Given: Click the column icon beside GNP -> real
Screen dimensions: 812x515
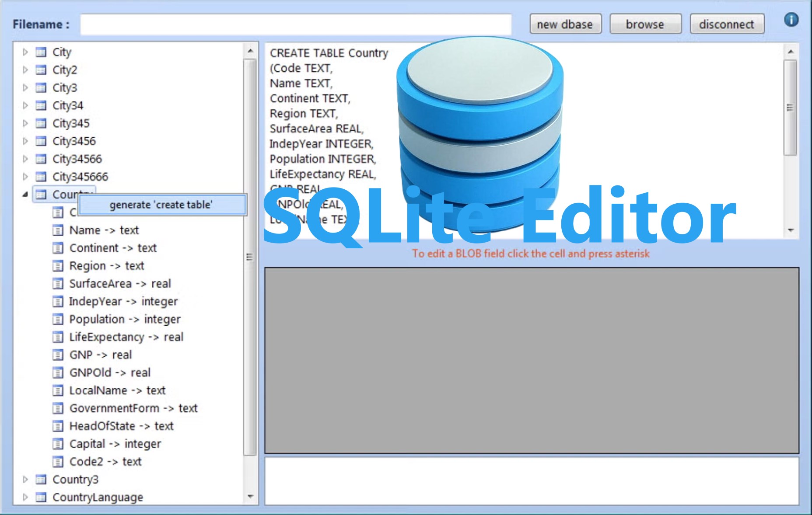Looking at the screenshot, I should click(58, 355).
